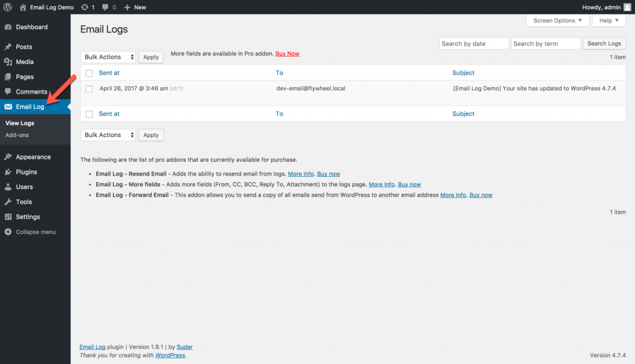Click the Search by date field

pyautogui.click(x=474, y=43)
